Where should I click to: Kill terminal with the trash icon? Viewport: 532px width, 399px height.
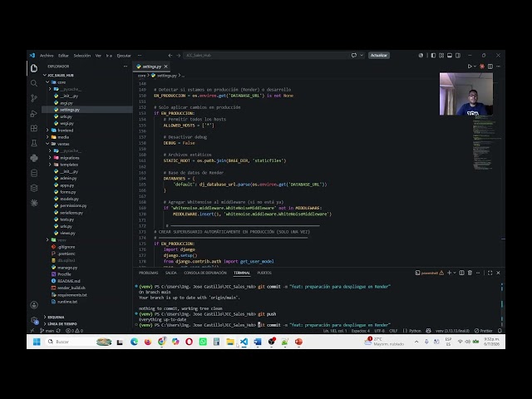coord(470,273)
